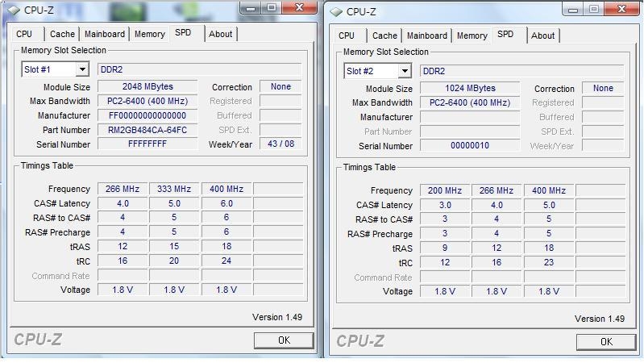The image size is (644, 363).
Task: Click the 200 MHz frequency cell
Action: 445,190
